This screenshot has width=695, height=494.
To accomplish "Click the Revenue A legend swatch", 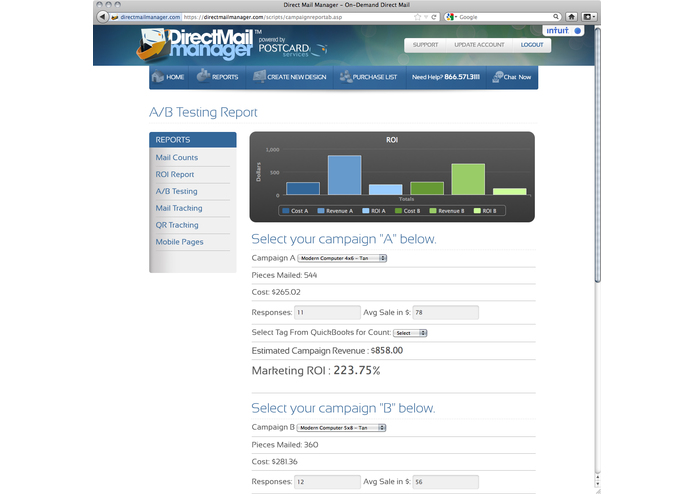I will click(x=321, y=211).
